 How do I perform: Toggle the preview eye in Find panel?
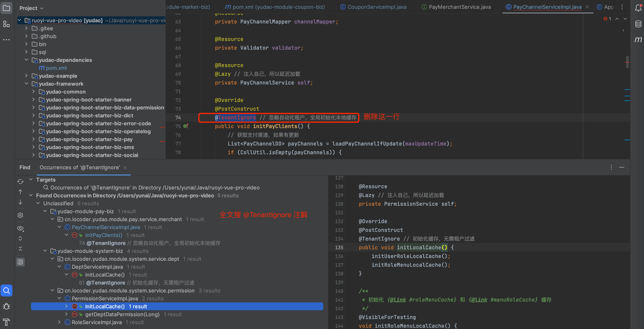20,228
